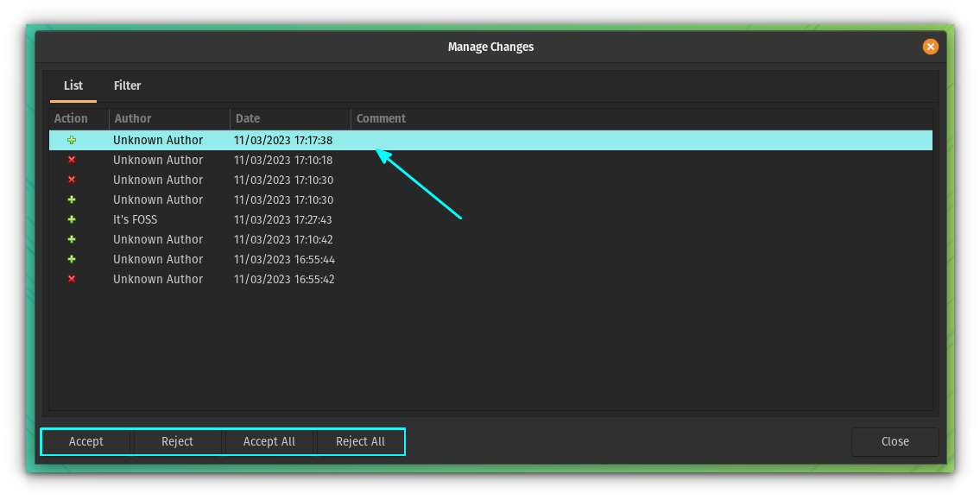This screenshot has width=980, height=500.
Task: Click the red cross icon on the last row
Action: (72, 279)
